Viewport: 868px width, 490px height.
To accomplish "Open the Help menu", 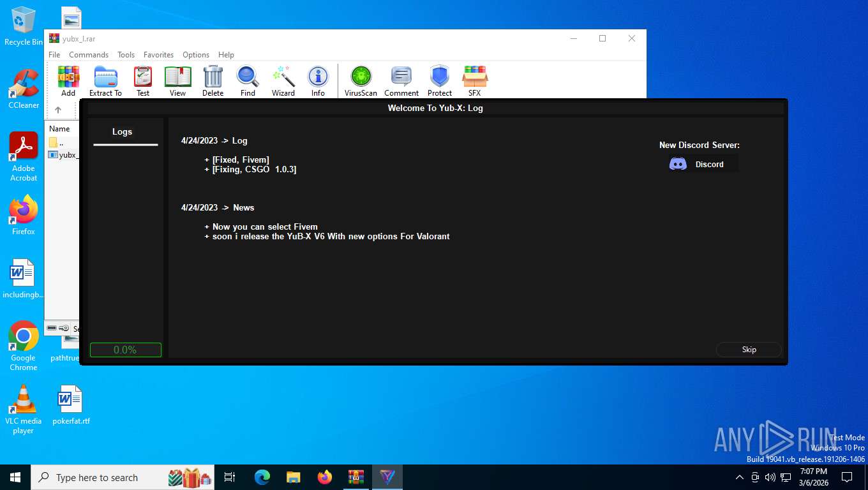I will [226, 55].
